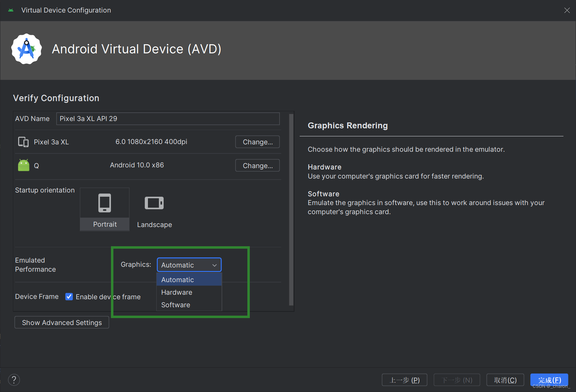Screen dimensions: 576x392
Task: Close the Virtual Device Configuration dialog
Action: [567, 10]
